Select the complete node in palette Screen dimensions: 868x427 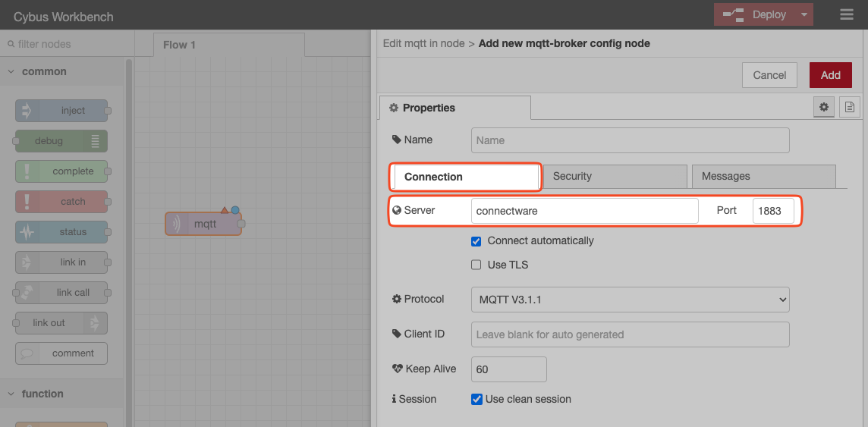pos(61,171)
